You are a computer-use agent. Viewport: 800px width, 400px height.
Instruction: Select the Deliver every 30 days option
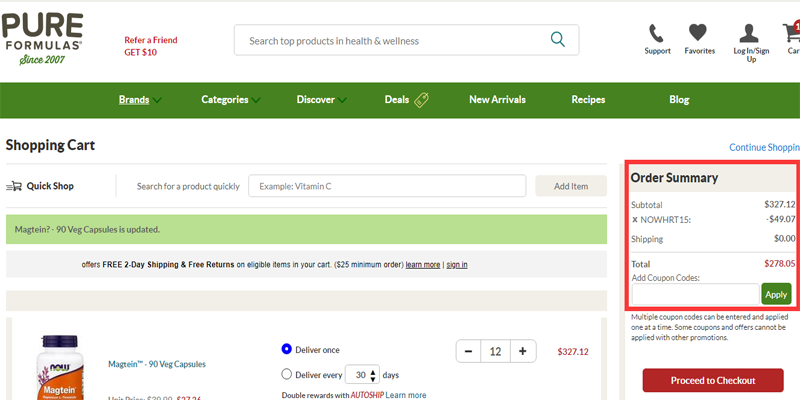[287, 374]
